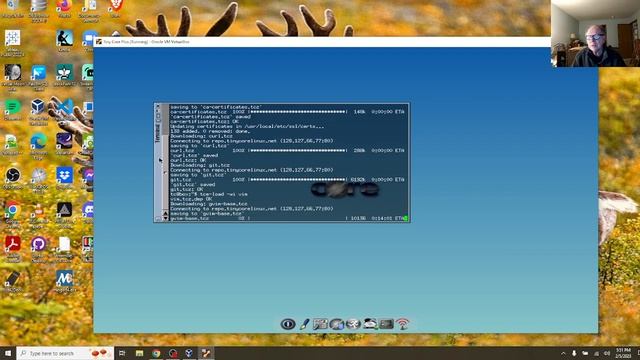This screenshot has width=640, height=360.
Task: Select the Adobe Acrobat desktop shortcut
Action: pos(13,244)
